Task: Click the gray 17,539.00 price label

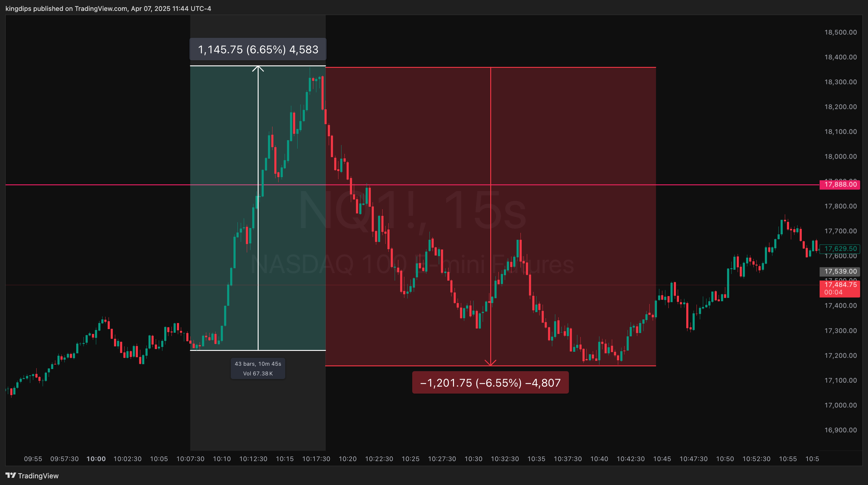Action: pyautogui.click(x=840, y=272)
